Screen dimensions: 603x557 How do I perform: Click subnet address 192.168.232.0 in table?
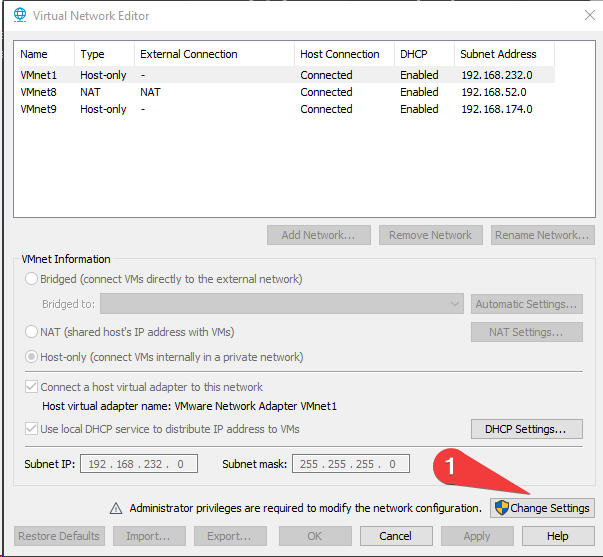tap(497, 75)
